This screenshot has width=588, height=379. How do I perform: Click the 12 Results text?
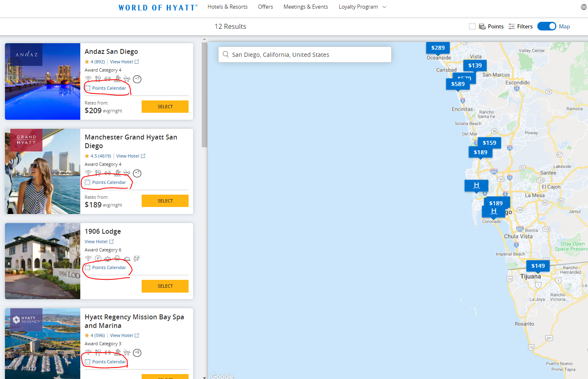pyautogui.click(x=230, y=26)
